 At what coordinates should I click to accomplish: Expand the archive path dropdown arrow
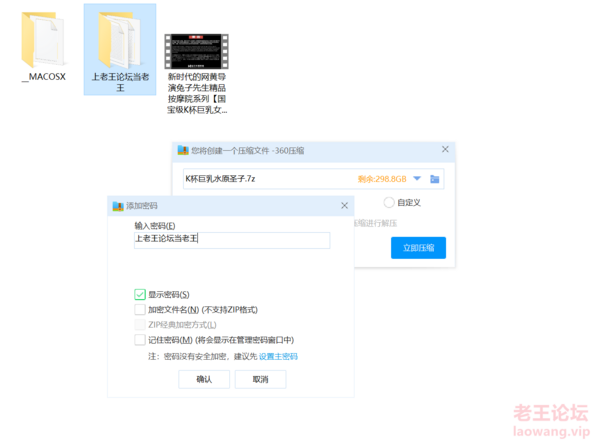pos(417,178)
